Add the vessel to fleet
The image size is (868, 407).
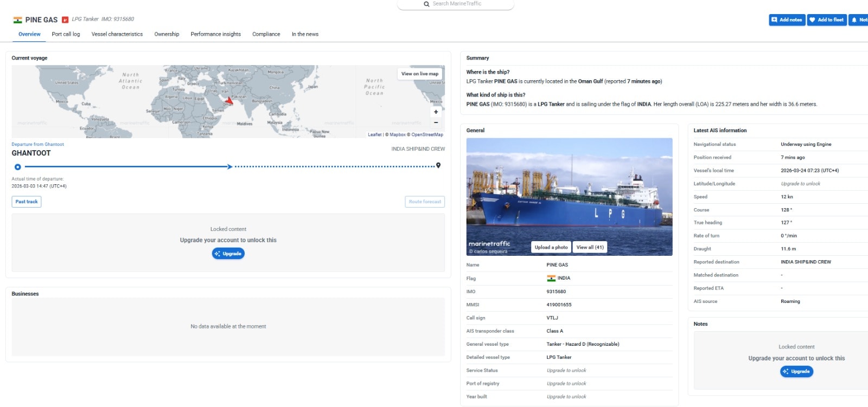826,20
